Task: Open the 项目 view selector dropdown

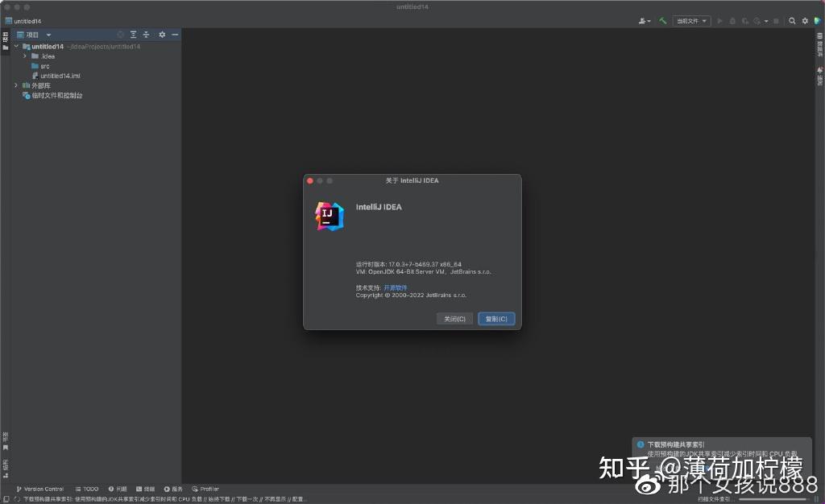Action: [48, 35]
